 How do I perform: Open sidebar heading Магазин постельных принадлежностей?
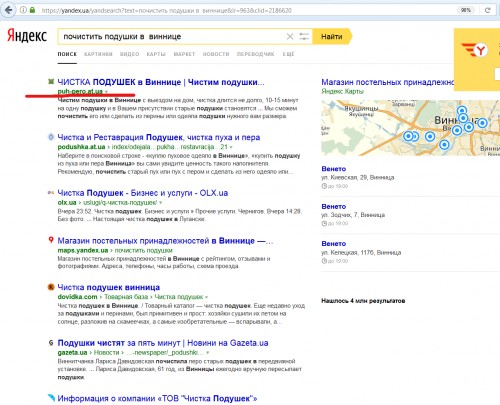click(387, 82)
